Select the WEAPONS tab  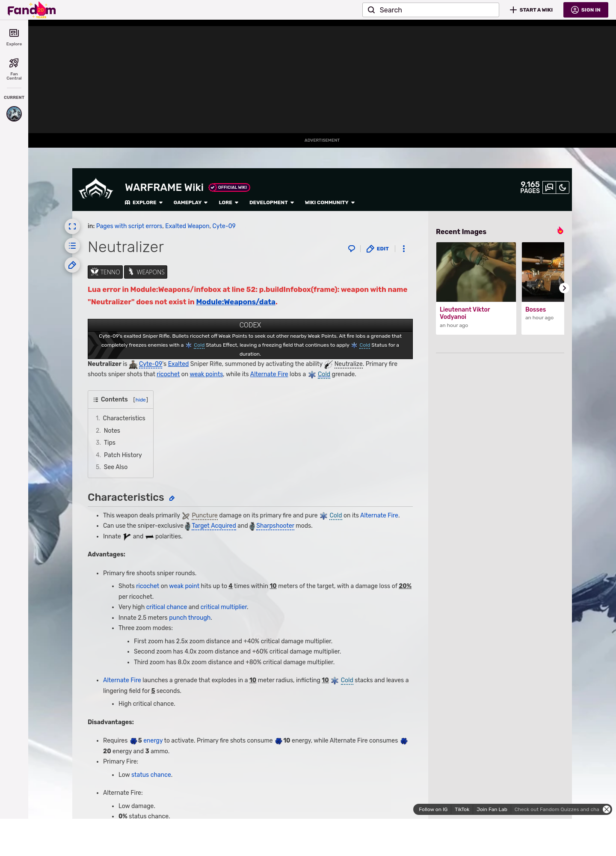pos(146,272)
